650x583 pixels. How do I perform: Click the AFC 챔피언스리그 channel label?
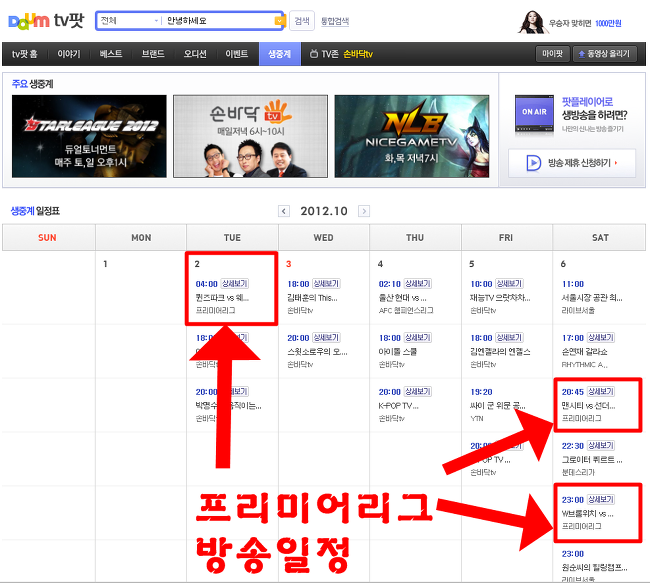(x=406, y=310)
